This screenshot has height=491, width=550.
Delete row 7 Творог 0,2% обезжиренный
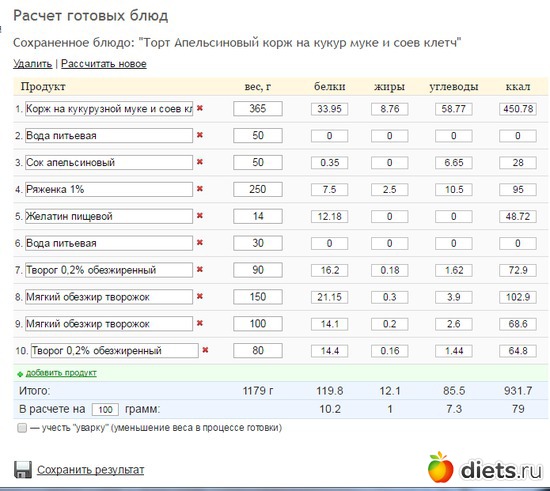point(200,269)
